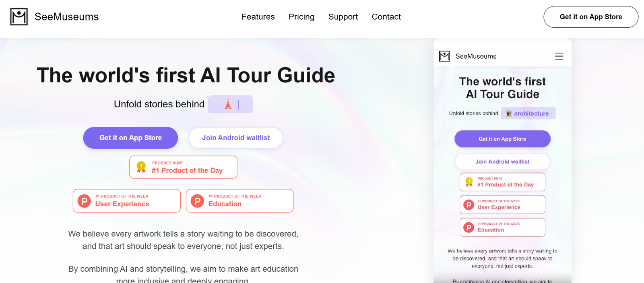Click the Product Hunt icon beside Education

pos(197,201)
